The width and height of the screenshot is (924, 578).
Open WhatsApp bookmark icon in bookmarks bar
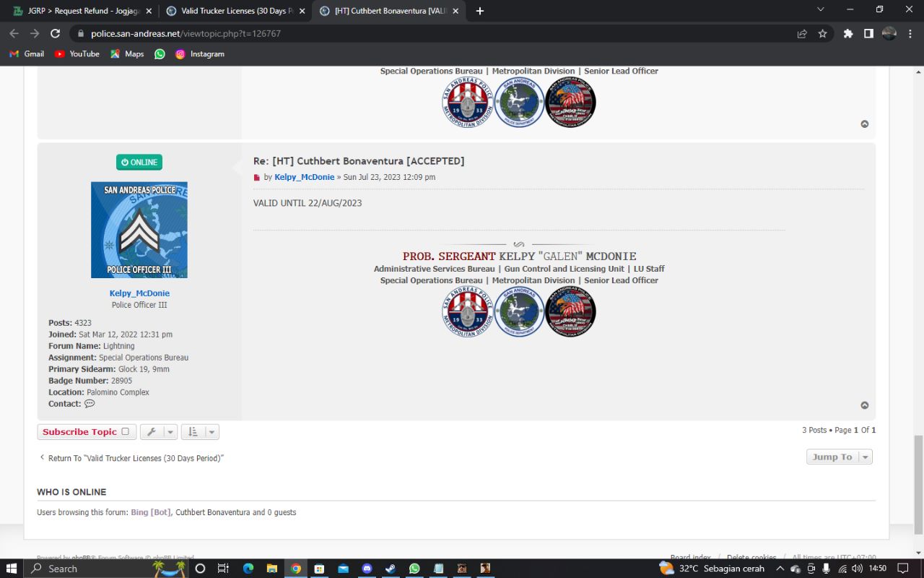[160, 54]
